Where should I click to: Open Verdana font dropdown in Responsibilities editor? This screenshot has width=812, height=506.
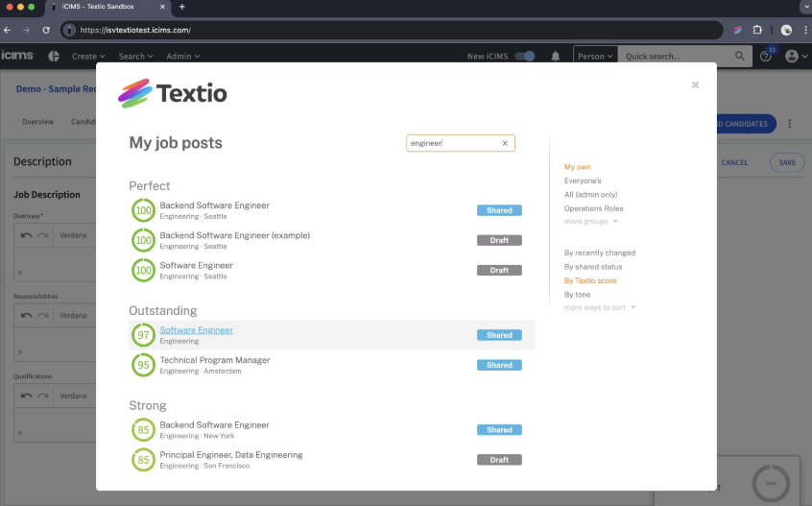73,315
